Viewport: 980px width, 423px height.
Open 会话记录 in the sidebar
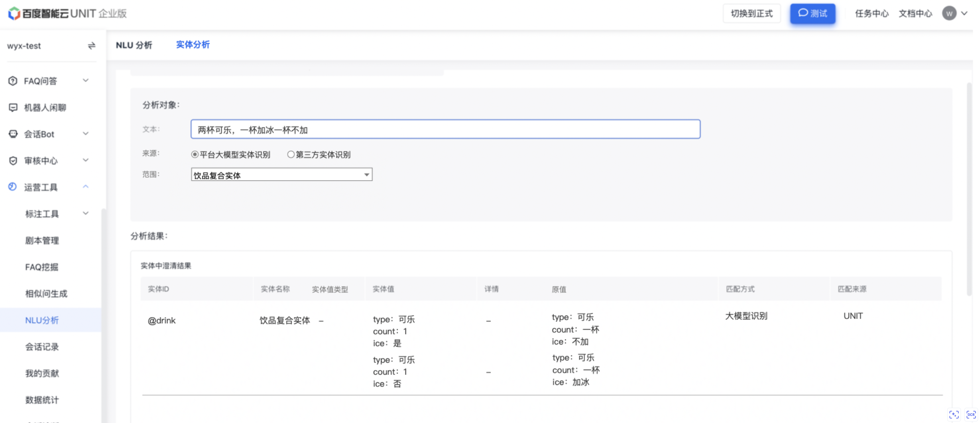click(x=42, y=347)
